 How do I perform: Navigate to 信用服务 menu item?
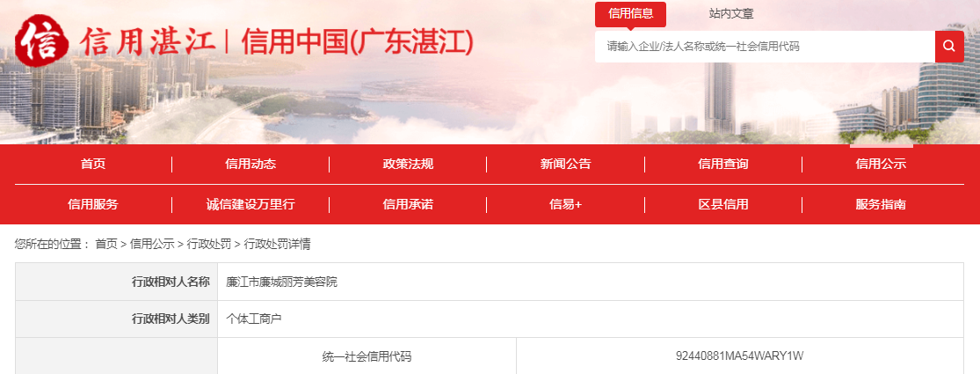coord(93,204)
